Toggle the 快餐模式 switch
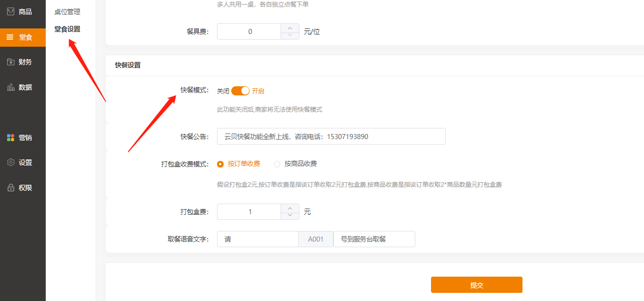The width and height of the screenshot is (644, 301). 240,91
